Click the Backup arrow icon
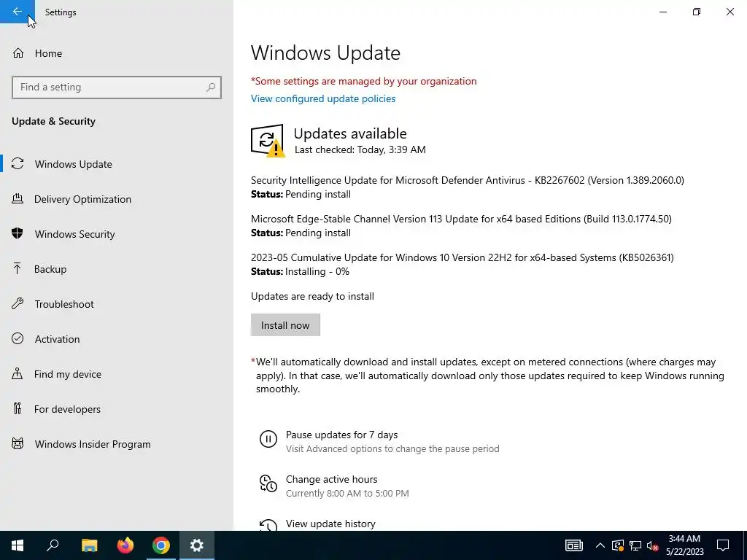The image size is (747, 560). [18, 269]
